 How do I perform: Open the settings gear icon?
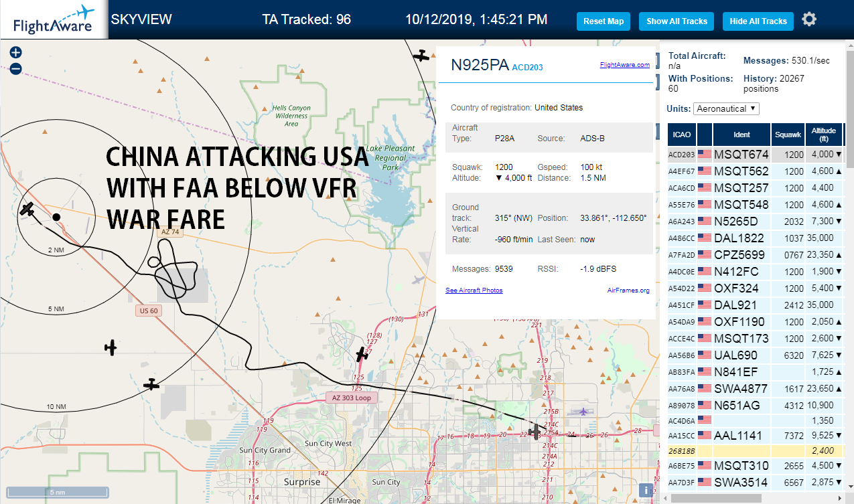click(x=809, y=19)
